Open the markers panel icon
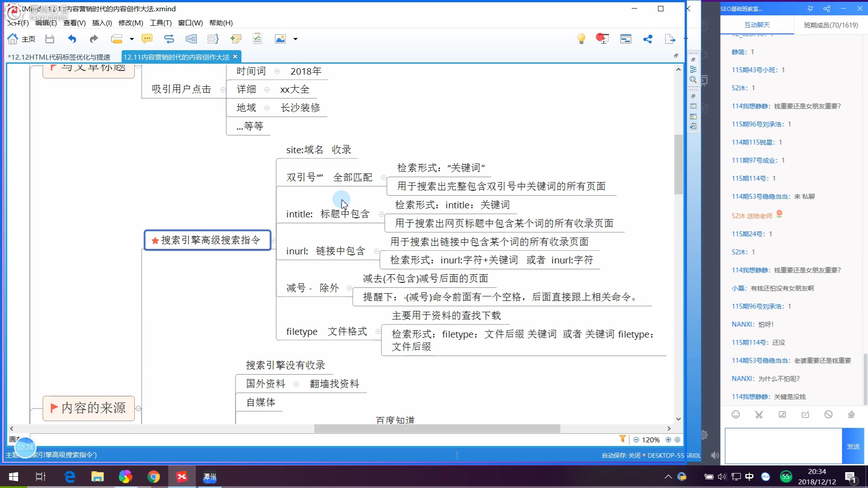This screenshot has height=488, width=868. [693, 117]
